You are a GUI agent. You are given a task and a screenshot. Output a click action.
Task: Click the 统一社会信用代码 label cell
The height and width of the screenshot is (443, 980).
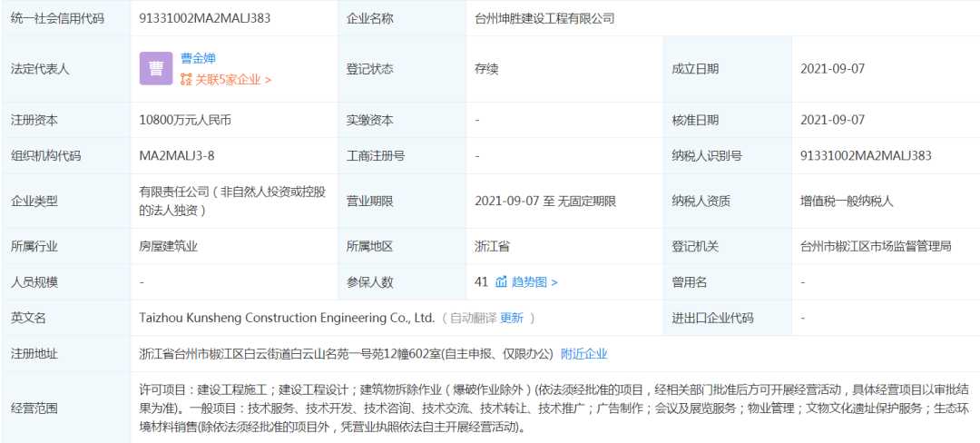click(x=66, y=19)
